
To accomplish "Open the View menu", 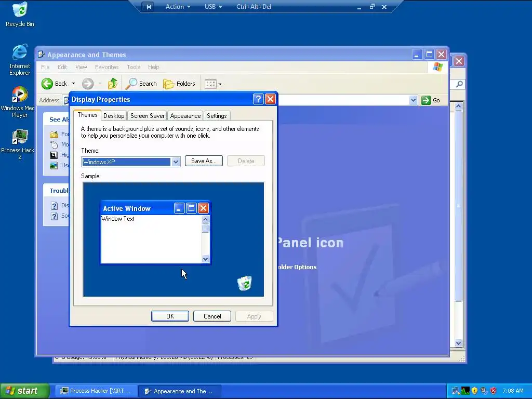I will pos(81,67).
